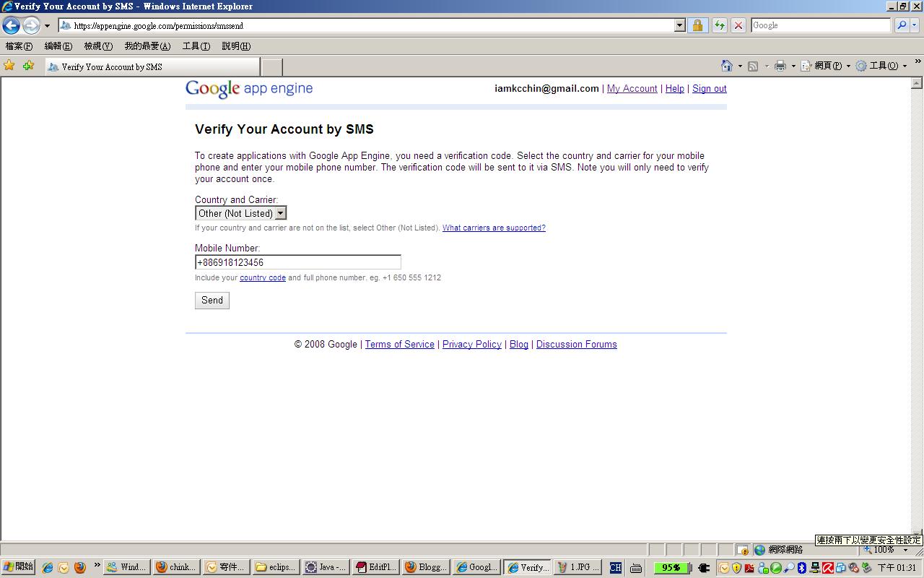Click the Bluetooth tray icon
Image resolution: width=924 pixels, height=578 pixels.
point(802,568)
